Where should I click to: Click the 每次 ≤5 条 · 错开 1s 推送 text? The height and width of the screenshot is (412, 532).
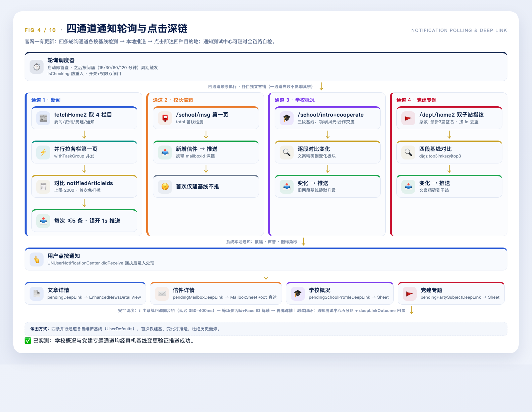pos(87,221)
